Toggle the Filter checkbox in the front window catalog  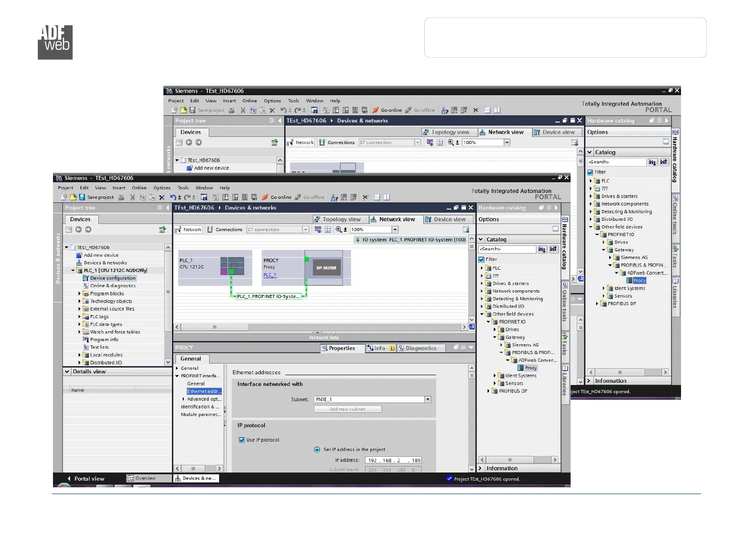pyautogui.click(x=481, y=259)
